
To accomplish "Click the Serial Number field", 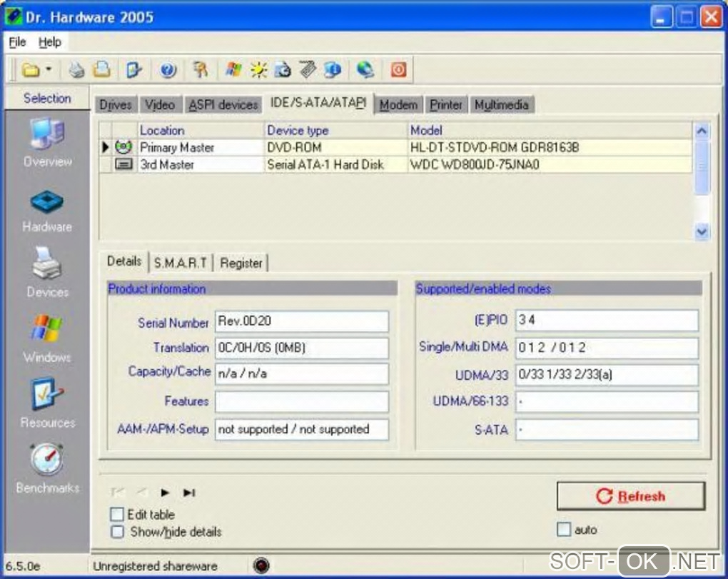I will (x=302, y=321).
